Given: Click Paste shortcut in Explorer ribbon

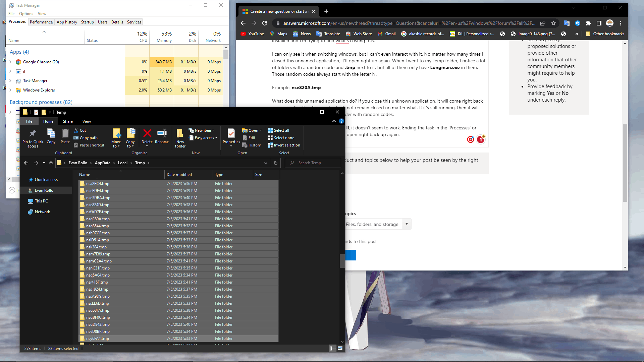Looking at the screenshot, I should point(89,145).
